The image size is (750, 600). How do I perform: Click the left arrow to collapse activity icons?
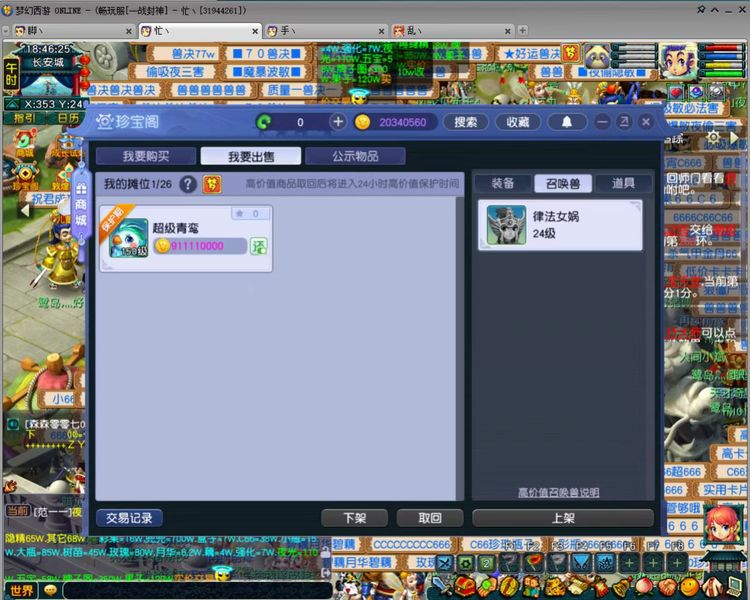click(25, 211)
